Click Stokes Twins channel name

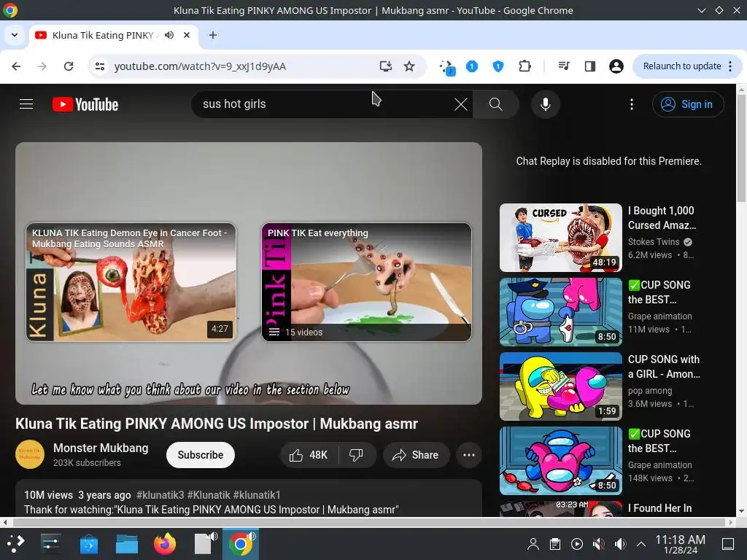654,242
